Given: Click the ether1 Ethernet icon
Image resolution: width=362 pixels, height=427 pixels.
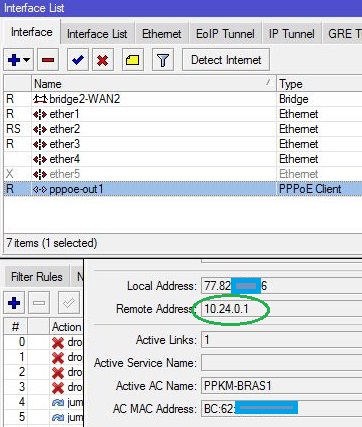Looking at the screenshot, I should 40,114.
